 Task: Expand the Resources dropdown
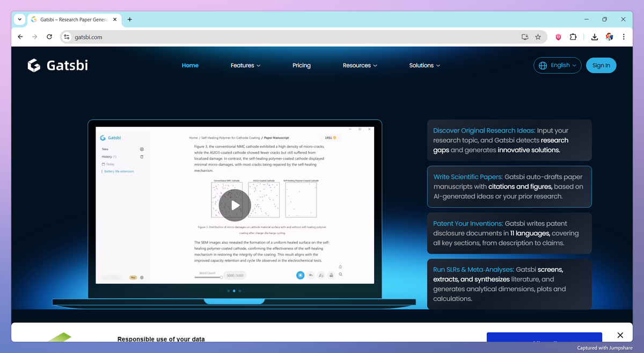click(x=360, y=65)
